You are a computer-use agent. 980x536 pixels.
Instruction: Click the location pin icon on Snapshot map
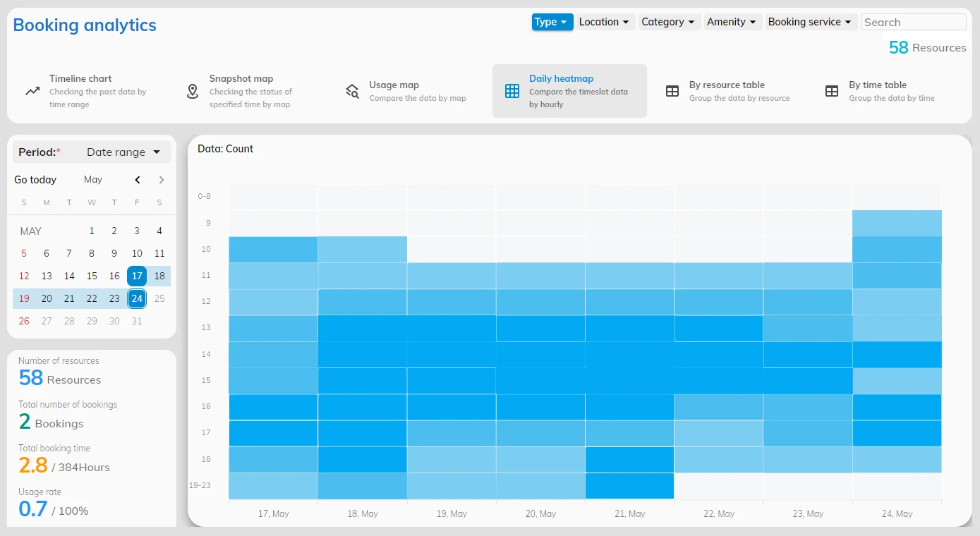(x=191, y=91)
